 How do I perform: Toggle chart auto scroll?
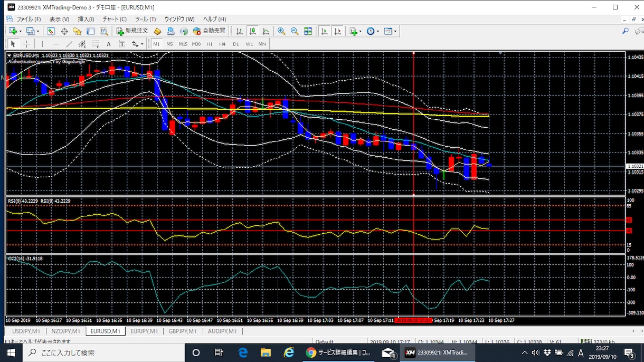324,31
